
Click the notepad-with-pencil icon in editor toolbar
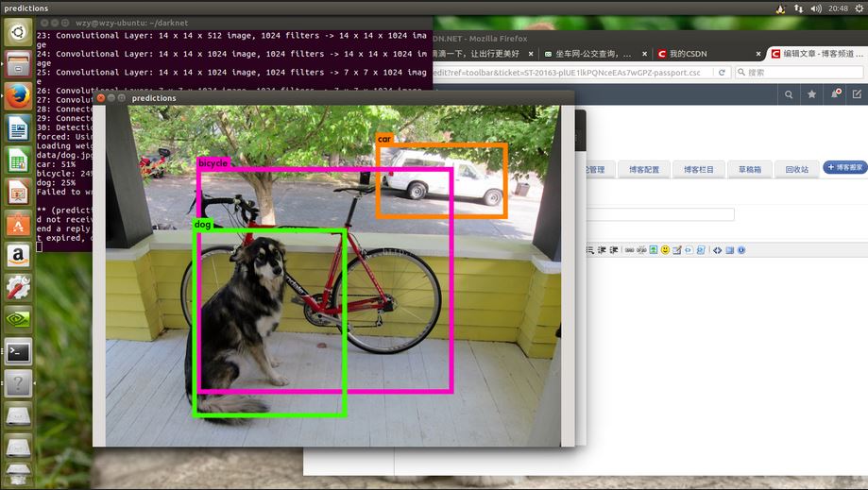point(676,250)
